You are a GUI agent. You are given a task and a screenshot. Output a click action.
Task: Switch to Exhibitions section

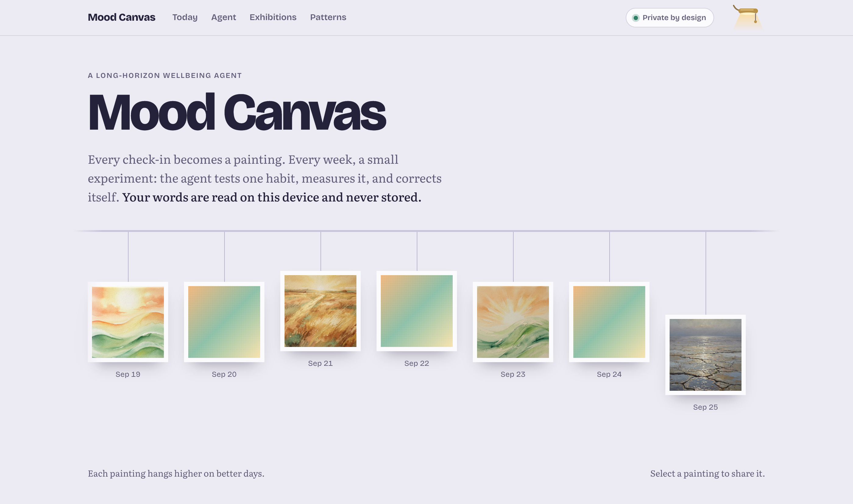273,17
